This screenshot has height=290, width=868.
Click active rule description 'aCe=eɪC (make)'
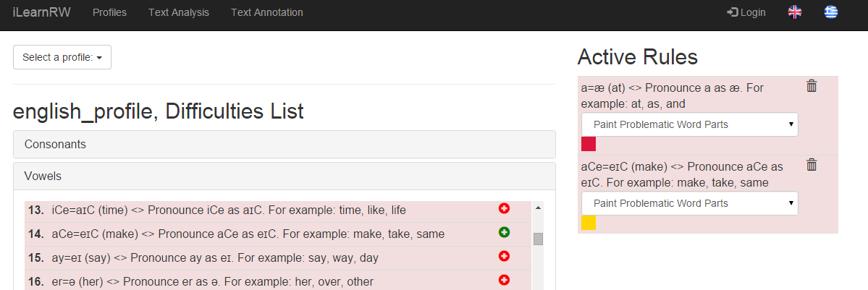624,166
